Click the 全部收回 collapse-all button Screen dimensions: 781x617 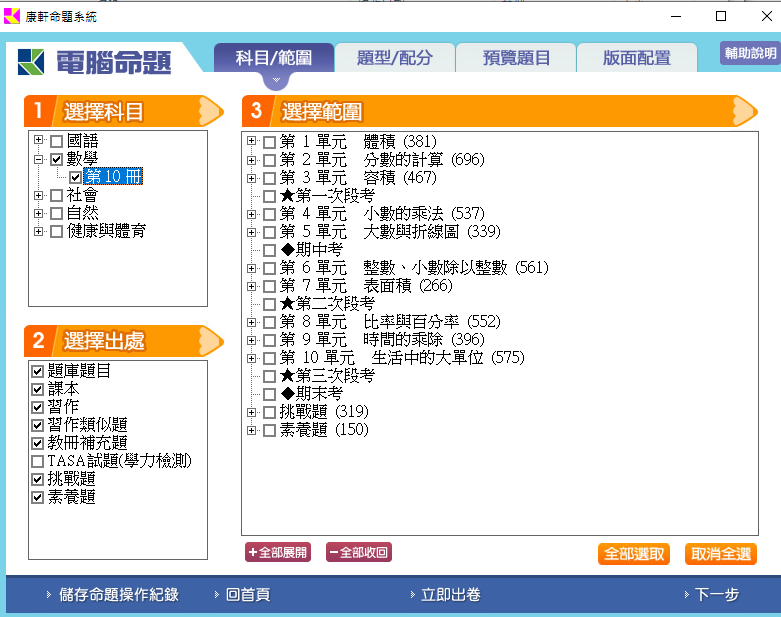(358, 552)
